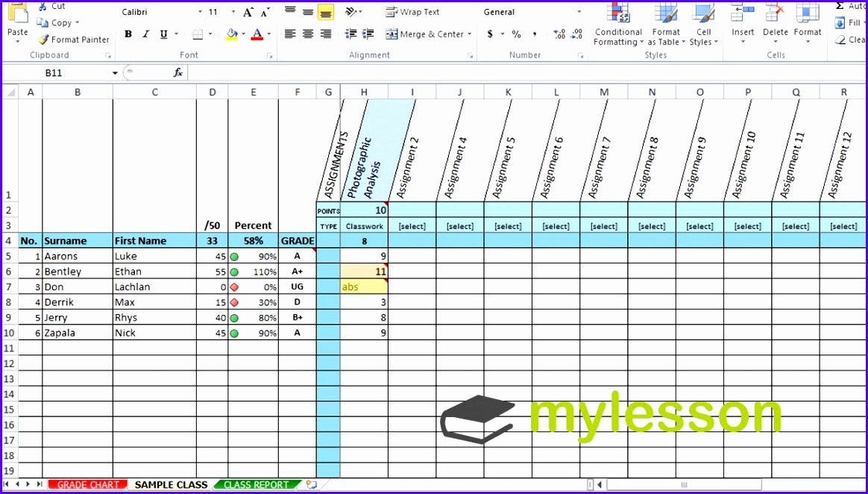Switch to SAMPLE CLASS sheet tab
Image resolution: width=868 pixels, height=494 pixels.
(x=171, y=484)
